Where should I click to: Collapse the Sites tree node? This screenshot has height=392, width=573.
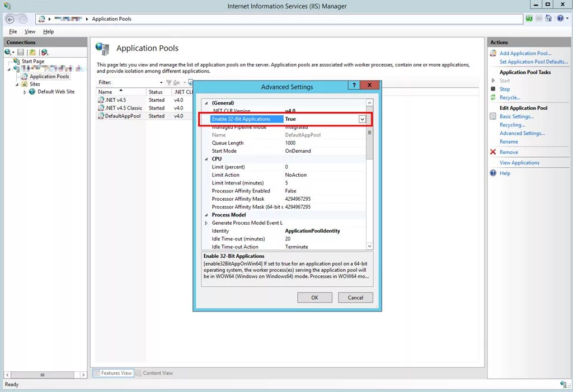(17, 84)
